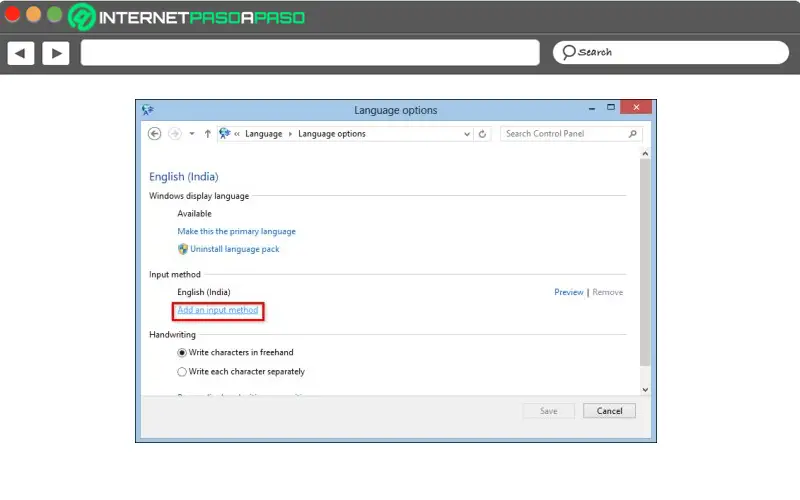Select Language breadcrumb in address bar
This screenshot has height=500, width=800.
263,134
